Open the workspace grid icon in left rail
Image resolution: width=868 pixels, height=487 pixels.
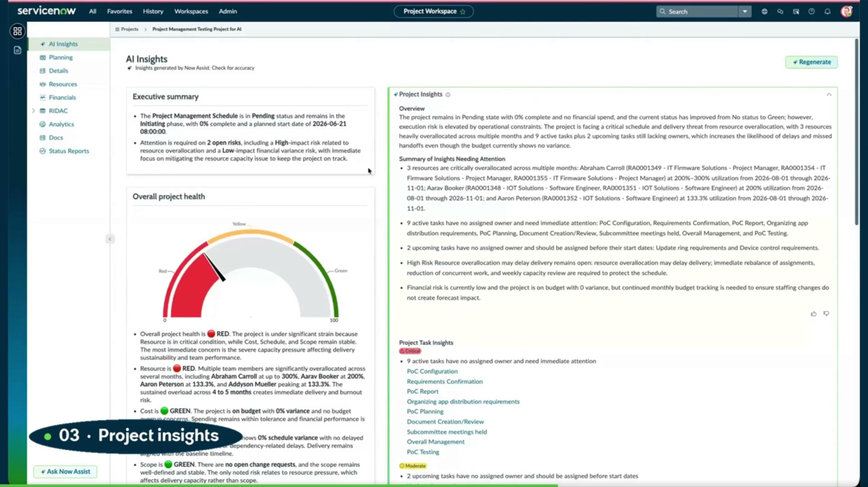click(x=18, y=31)
